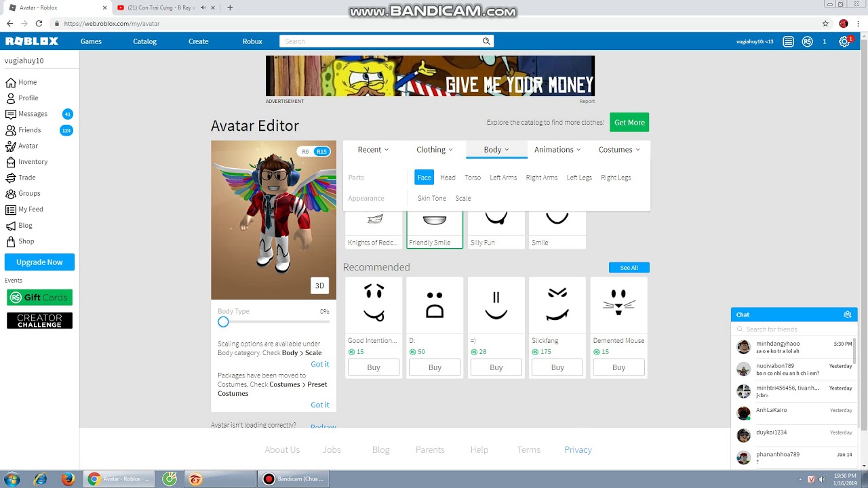Open the Robux balance icon
This screenshot has width=868, height=488.
coord(807,41)
